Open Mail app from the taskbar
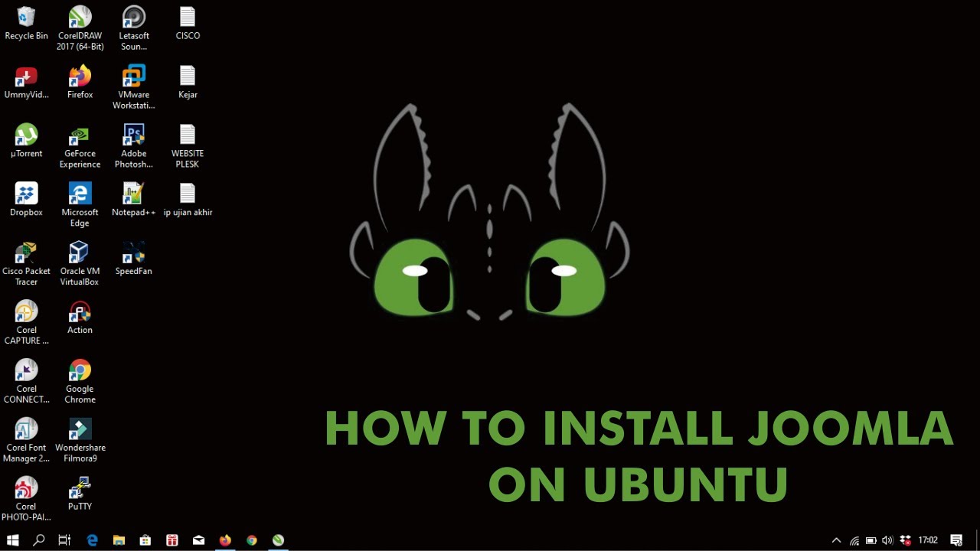 (x=198, y=540)
